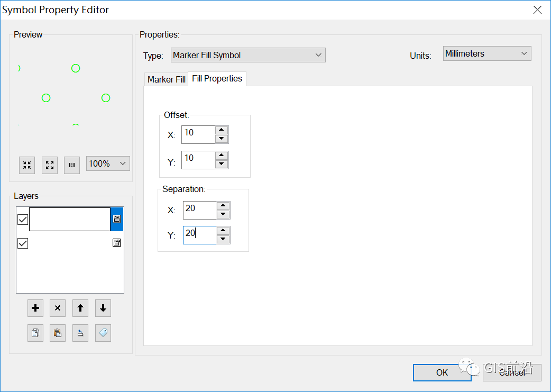Decrease Offset Y with the down arrow
The image size is (551, 392).
[222, 164]
